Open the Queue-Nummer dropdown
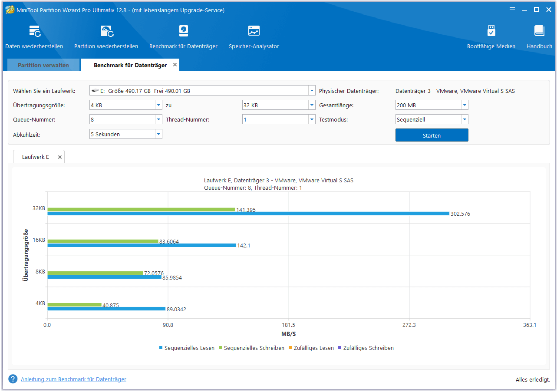The width and height of the screenshot is (557, 392). [158, 119]
